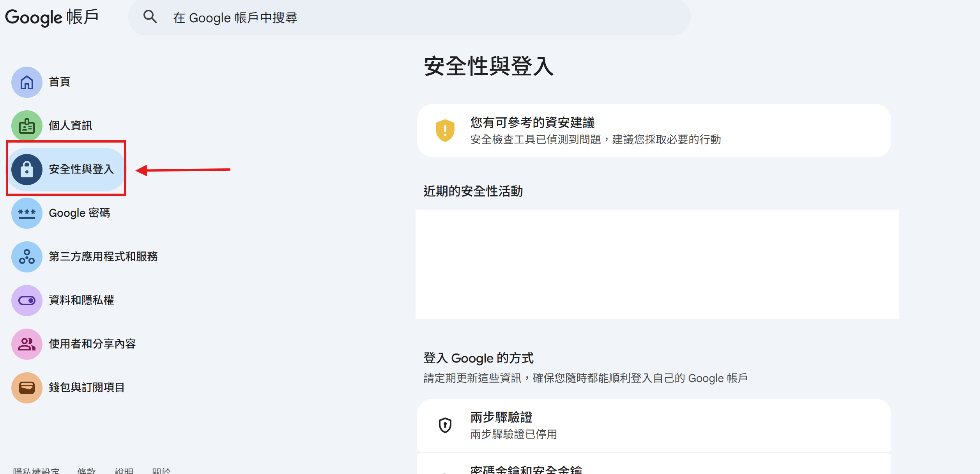Viewport: 980px width, 474px height.
Task: Click the 個人資訊 ID card icon
Action: pyautogui.click(x=27, y=126)
